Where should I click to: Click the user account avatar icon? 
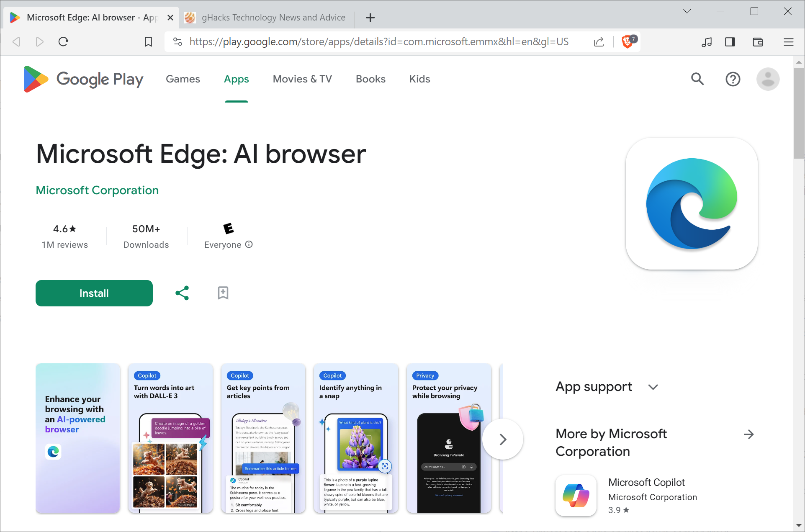768,79
